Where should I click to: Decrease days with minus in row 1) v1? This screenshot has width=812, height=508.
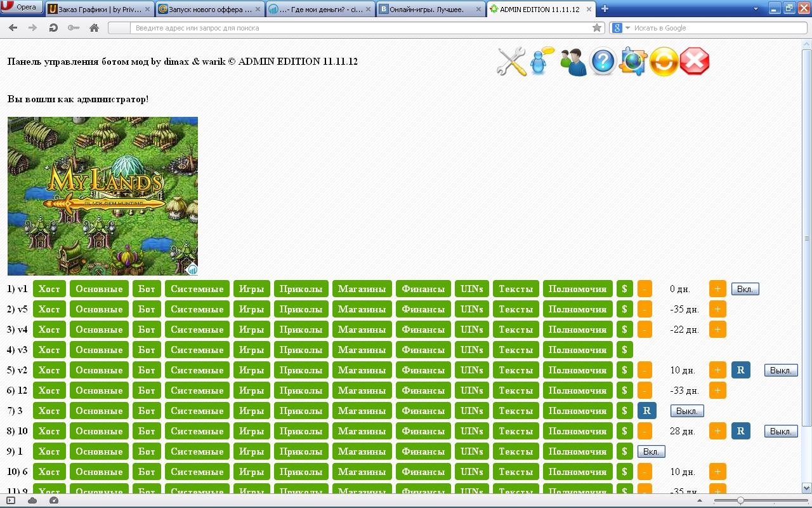coord(645,289)
